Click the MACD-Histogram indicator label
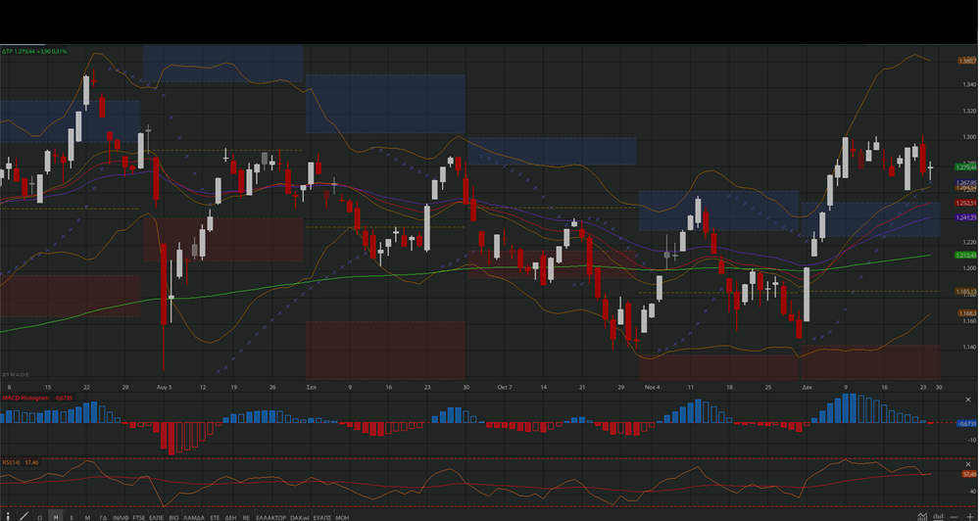980x521 pixels. click(x=25, y=398)
